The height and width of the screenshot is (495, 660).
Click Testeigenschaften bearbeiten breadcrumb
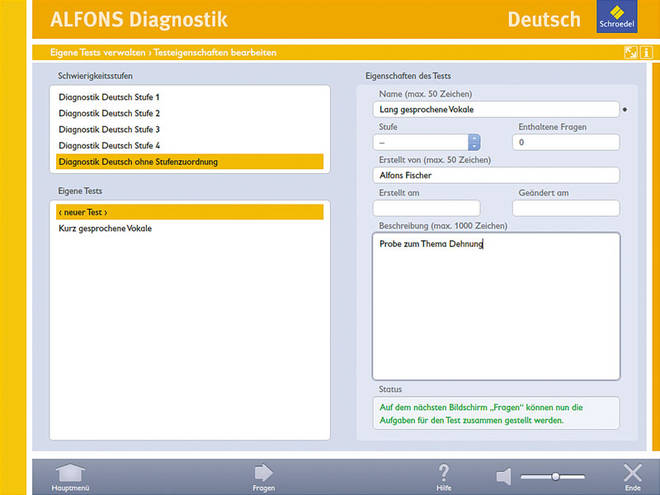pyautogui.click(x=215, y=53)
